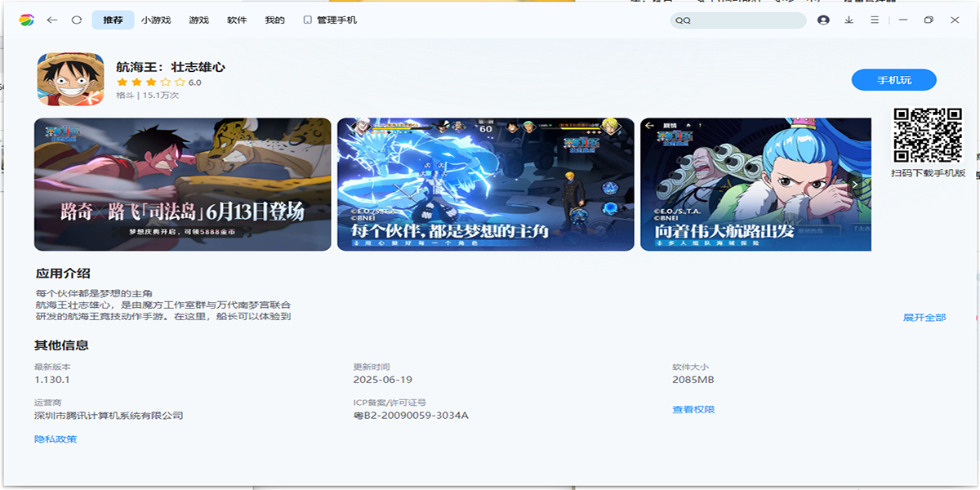Go to the 游戏 tab
980x490 pixels.
(198, 20)
